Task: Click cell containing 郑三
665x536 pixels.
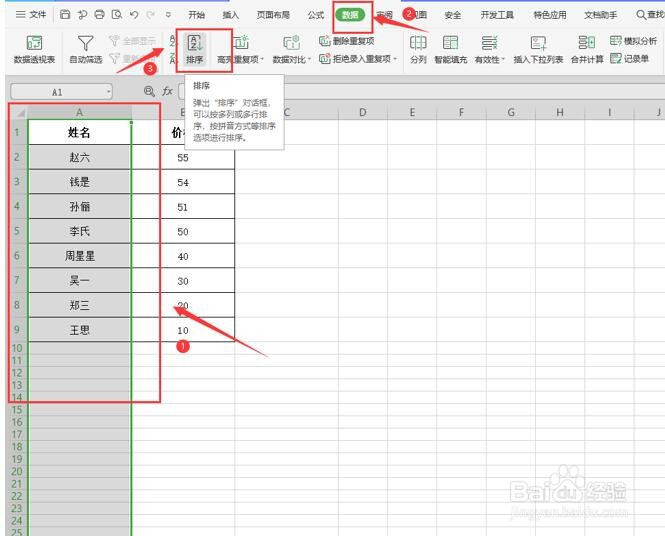Action: pos(80,305)
